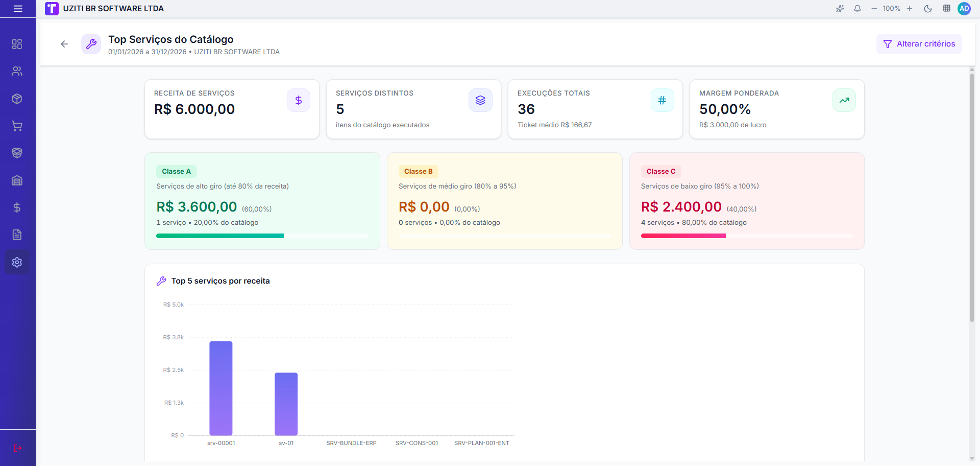
Task: Click the purple wrench header icon
Action: click(x=91, y=44)
